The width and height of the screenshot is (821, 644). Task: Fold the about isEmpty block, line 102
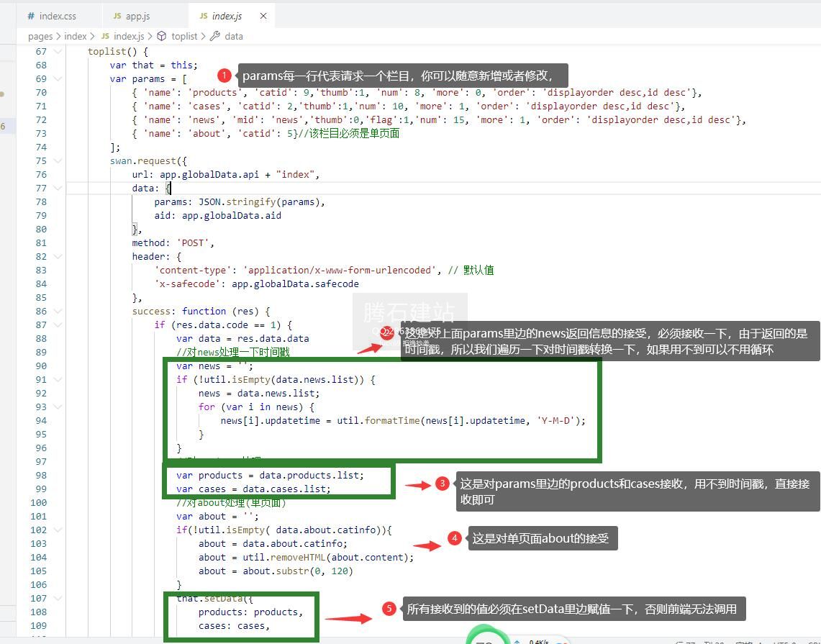coord(58,530)
